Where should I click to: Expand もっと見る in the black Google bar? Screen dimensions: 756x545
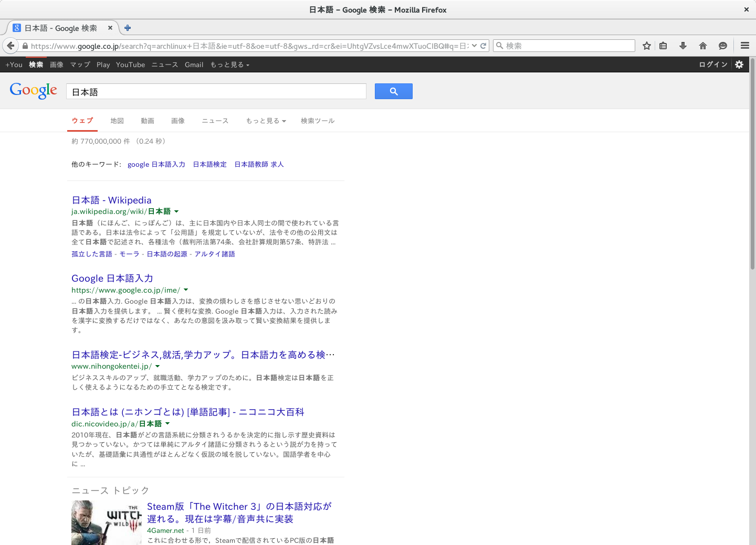(230, 65)
